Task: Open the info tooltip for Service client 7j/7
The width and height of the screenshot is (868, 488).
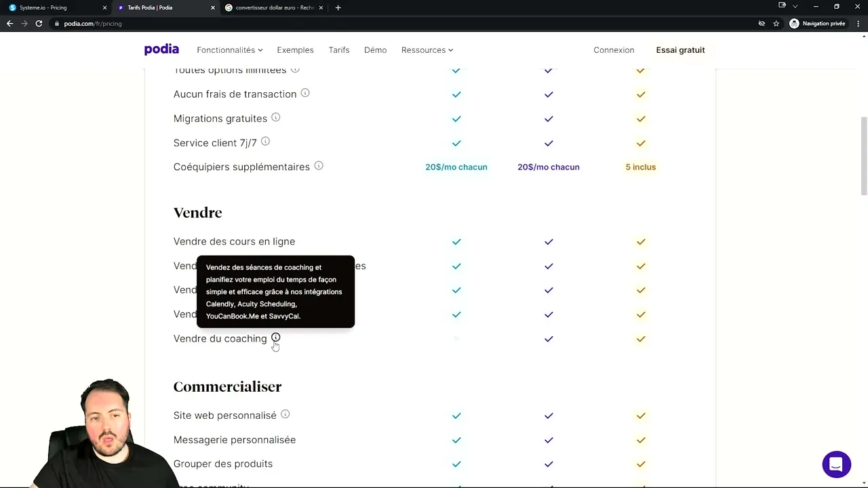Action: (x=265, y=142)
